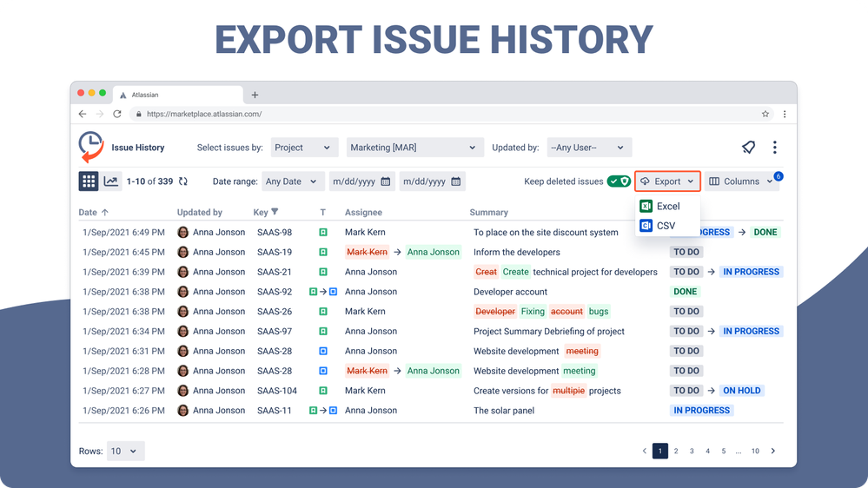Open issue key SAAS-98
The image size is (868, 488).
pyautogui.click(x=275, y=233)
